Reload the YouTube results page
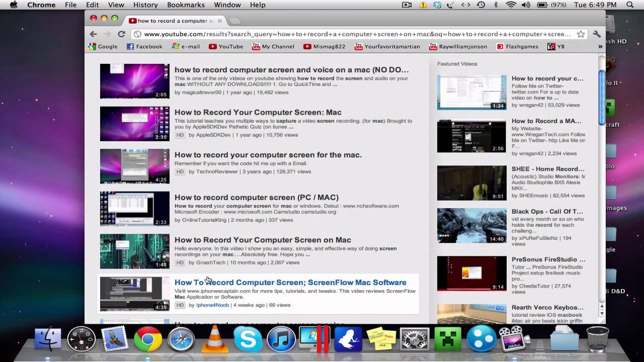 [121, 34]
